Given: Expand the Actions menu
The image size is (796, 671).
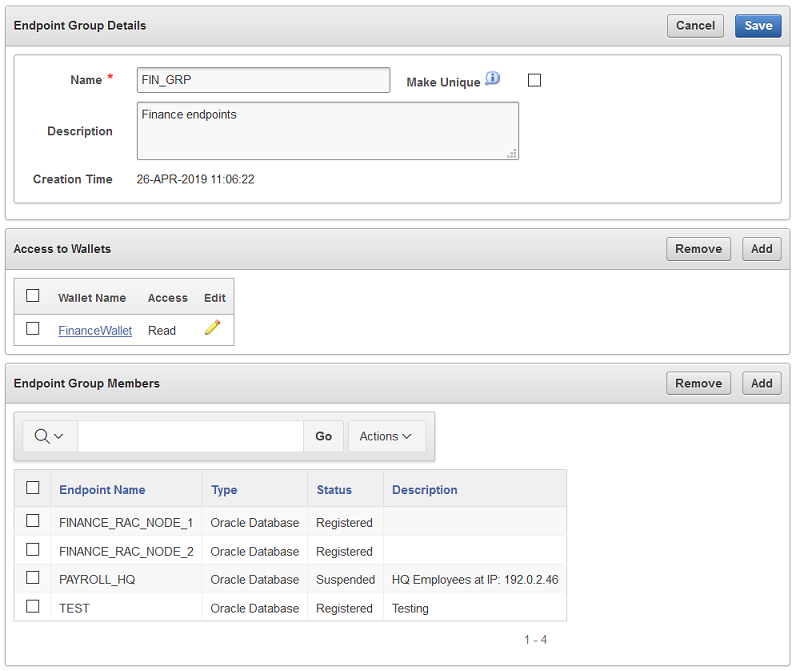Looking at the screenshot, I should (x=386, y=436).
